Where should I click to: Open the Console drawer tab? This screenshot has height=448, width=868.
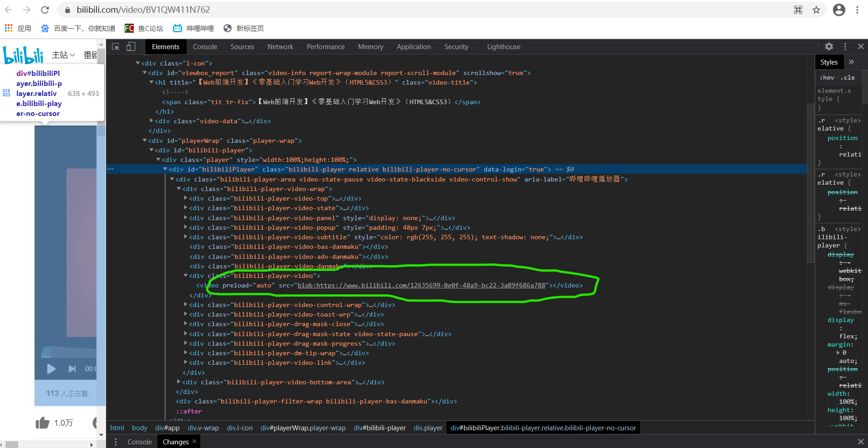pyautogui.click(x=139, y=442)
